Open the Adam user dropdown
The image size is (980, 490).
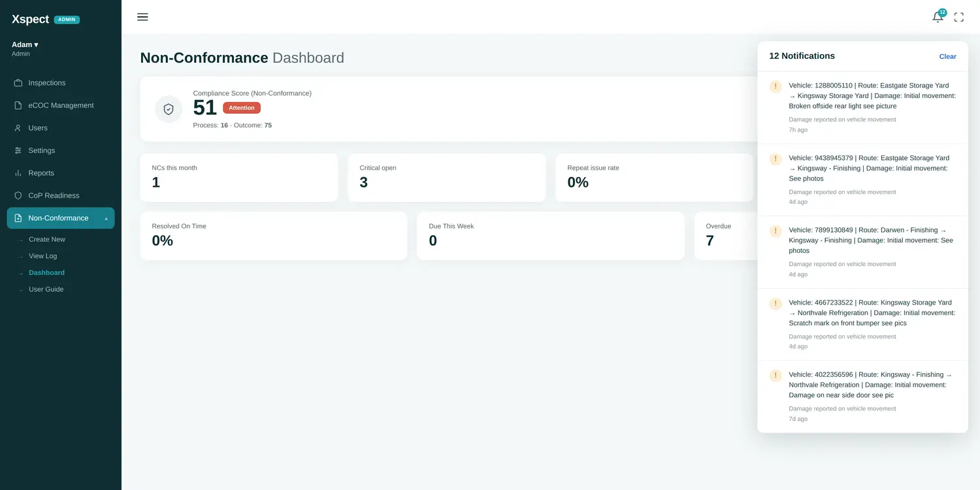pos(25,44)
